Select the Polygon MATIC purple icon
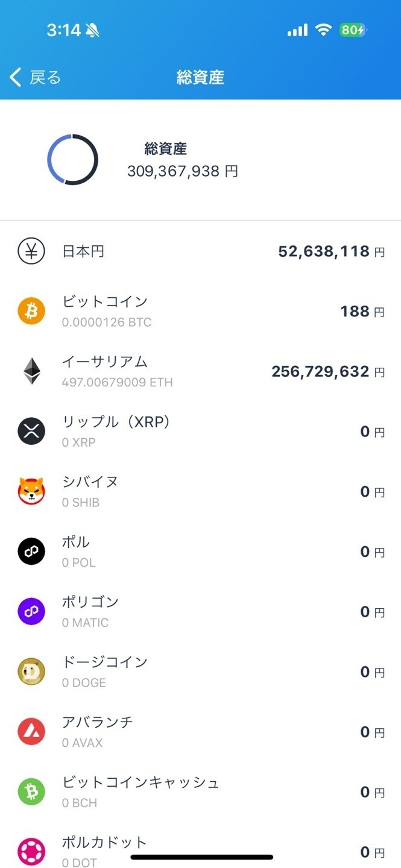 pos(31,611)
